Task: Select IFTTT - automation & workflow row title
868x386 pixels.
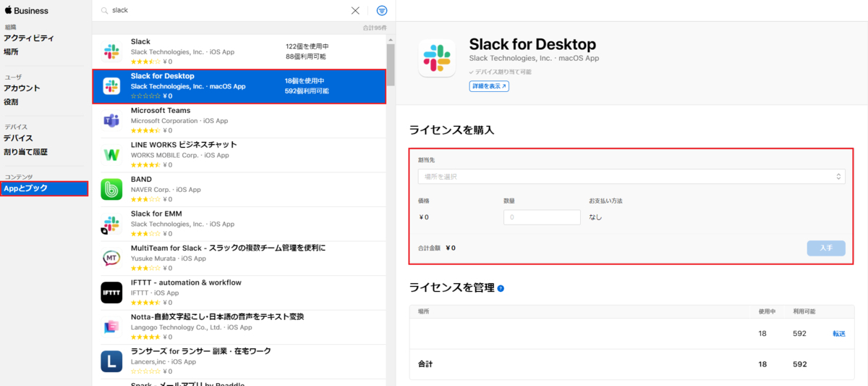Action: pyautogui.click(x=186, y=282)
